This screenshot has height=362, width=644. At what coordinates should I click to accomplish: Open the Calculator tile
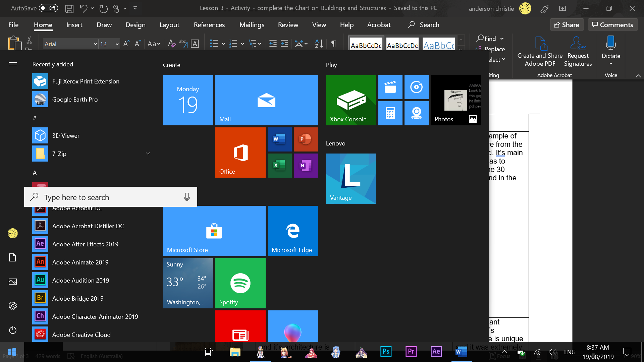coord(390,113)
